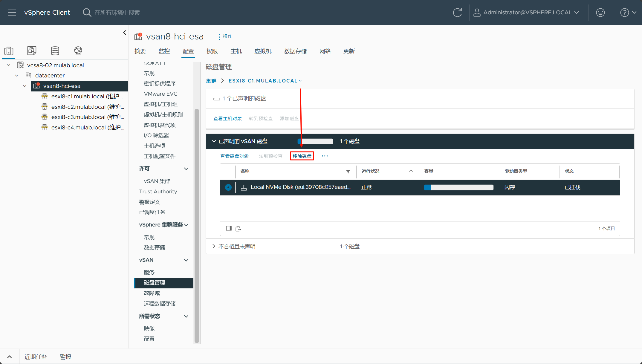Open the more options ellipsis for disks
Screen dimensions: 642x364
[x=325, y=156]
